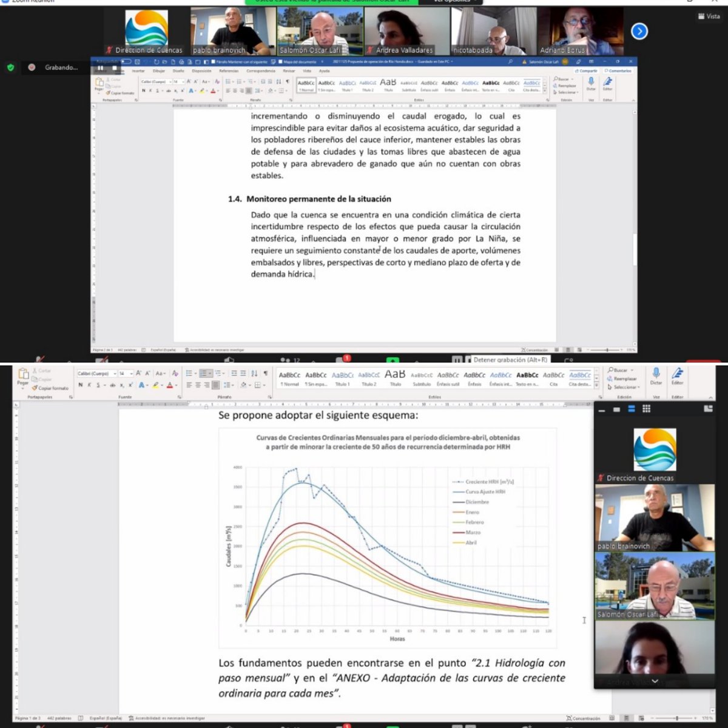Image resolution: width=728 pixels, height=728 pixels.
Task: Toggle bold (N) in bottom Word ribbon
Action: coord(80,385)
